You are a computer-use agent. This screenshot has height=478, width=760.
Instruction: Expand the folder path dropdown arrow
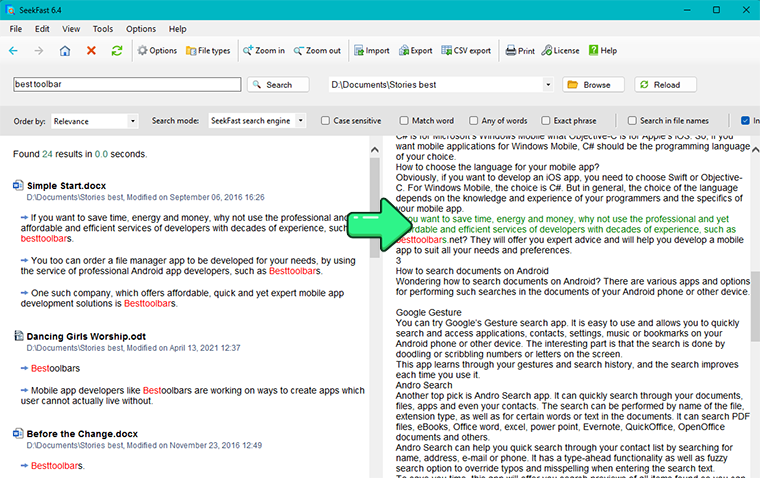click(x=548, y=84)
